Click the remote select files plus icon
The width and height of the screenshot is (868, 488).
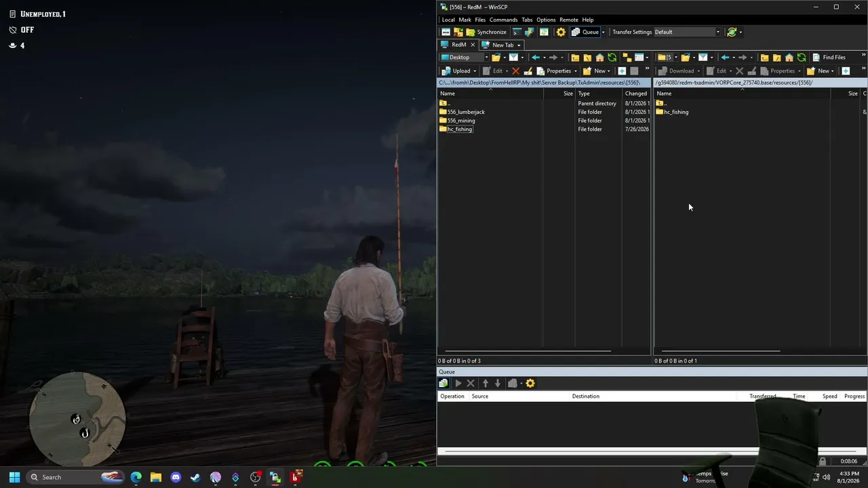[846, 70]
